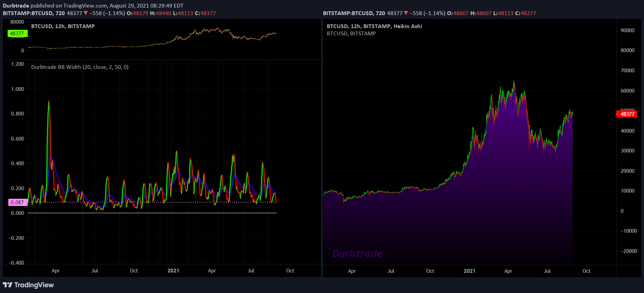Click the right BITSTAMP:BTCUSD, 720 header
Viewport: 644px width, 293px height.
(354, 13)
